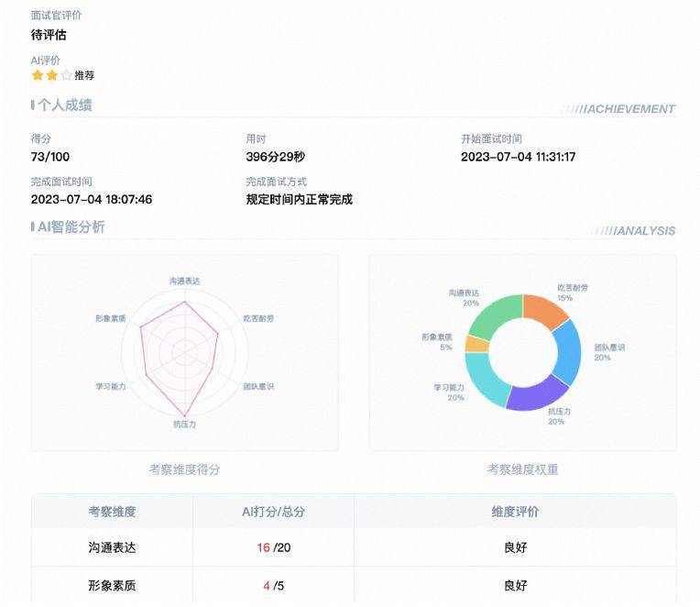This screenshot has height=607, width=700.
Task: Click the first gold star in AI评价
Action: (x=38, y=75)
